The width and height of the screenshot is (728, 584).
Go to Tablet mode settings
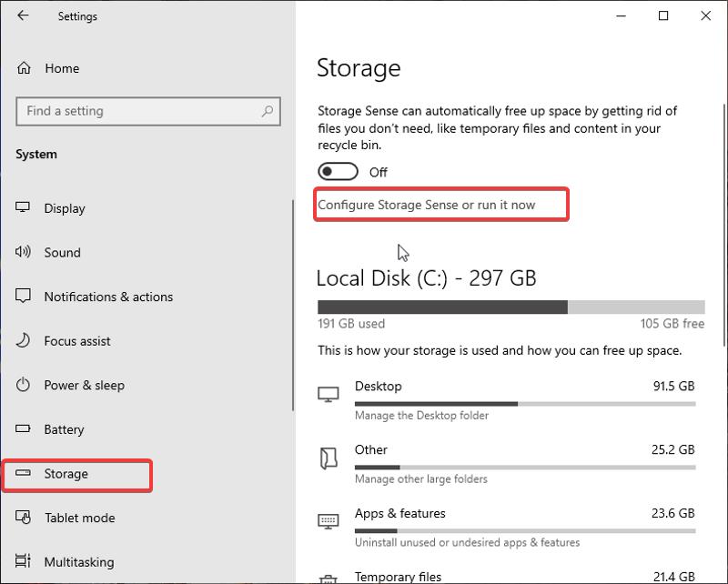tap(79, 519)
